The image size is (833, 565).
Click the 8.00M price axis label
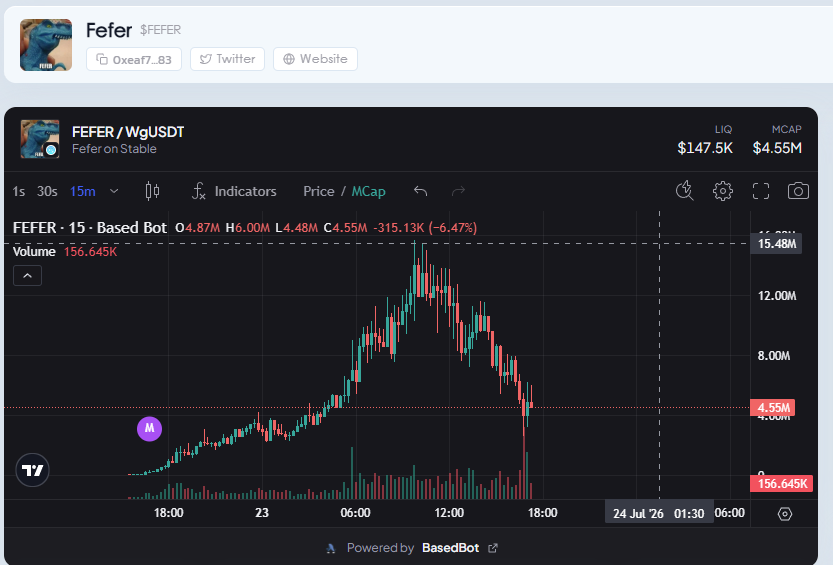click(774, 356)
